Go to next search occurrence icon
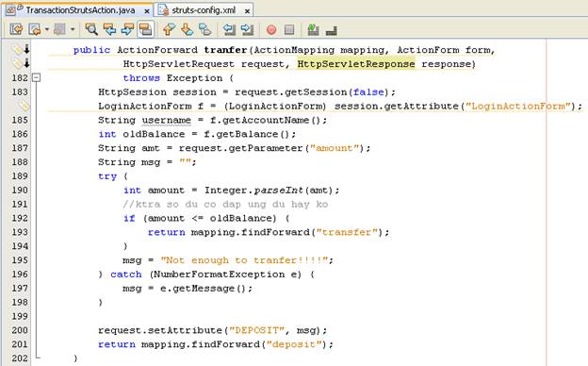This screenshot has height=366, width=588. pyautogui.click(x=127, y=29)
